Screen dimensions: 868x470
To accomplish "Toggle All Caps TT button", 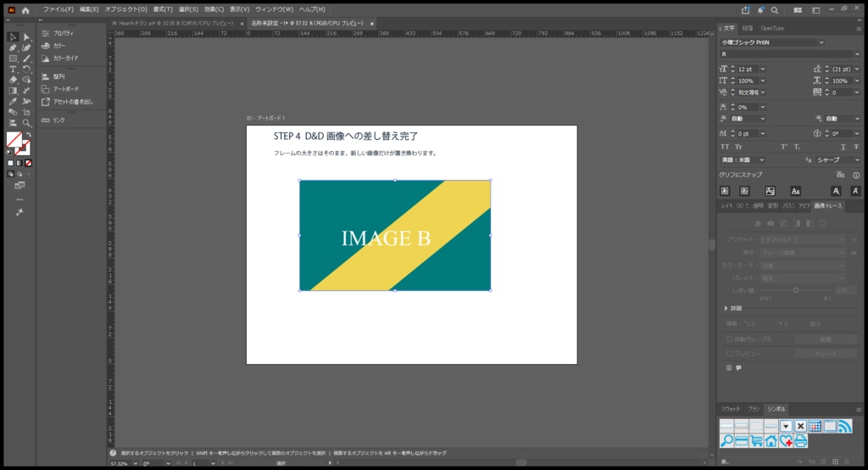I will coord(725,147).
